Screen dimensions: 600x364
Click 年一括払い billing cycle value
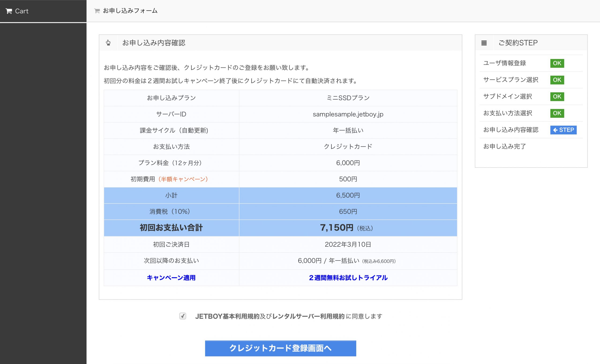pyautogui.click(x=348, y=131)
